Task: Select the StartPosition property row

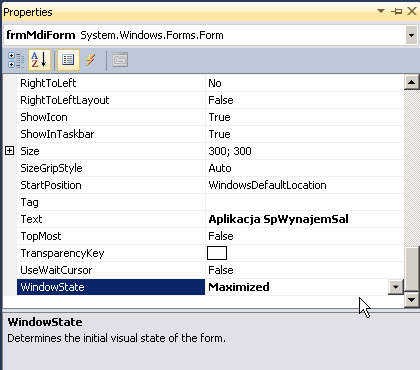Action: 210,185
